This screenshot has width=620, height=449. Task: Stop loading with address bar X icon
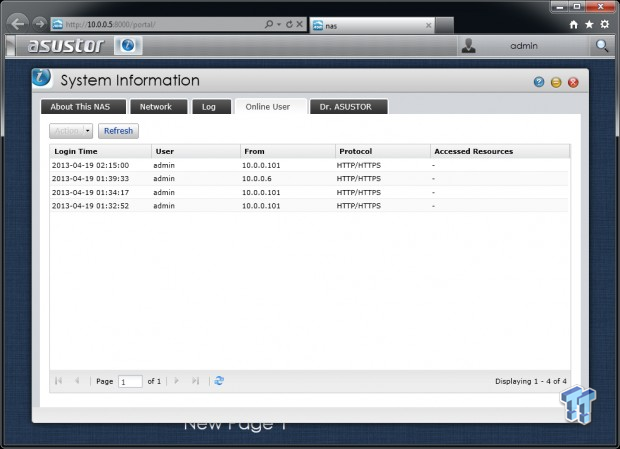[300, 24]
